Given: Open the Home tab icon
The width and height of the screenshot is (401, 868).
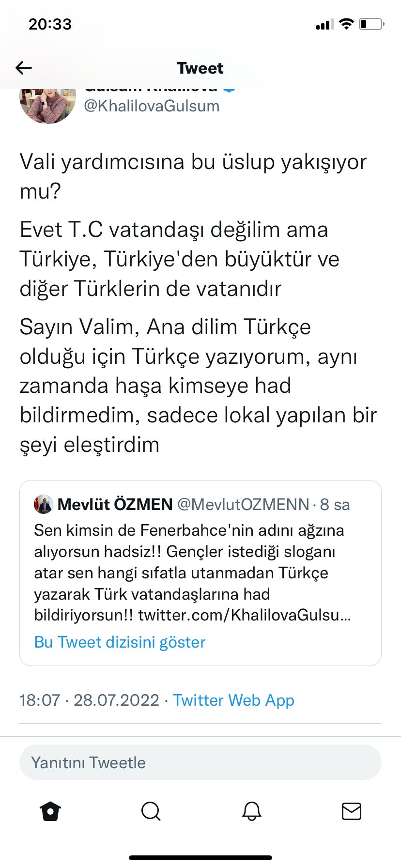Looking at the screenshot, I should [x=50, y=811].
